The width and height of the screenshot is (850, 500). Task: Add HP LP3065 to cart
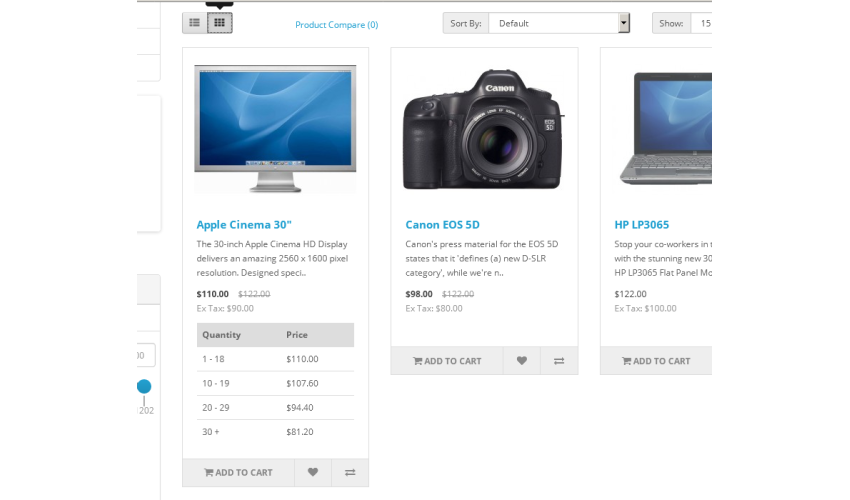click(656, 361)
